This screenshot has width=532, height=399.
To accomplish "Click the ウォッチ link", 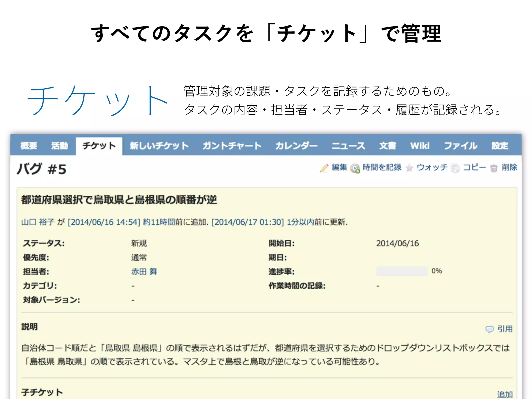I will point(432,167).
